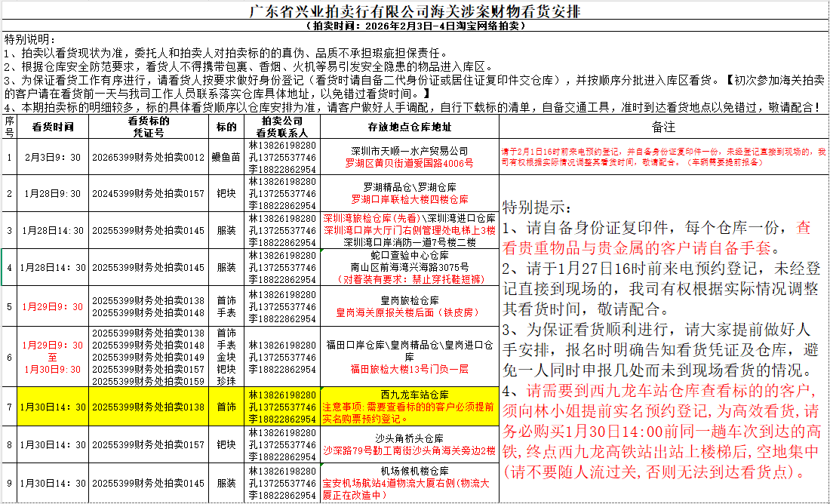Screen dimensions: 830x504
Task: Click voucher cell 20245399财务处拍卖0157
Action: 148,194
